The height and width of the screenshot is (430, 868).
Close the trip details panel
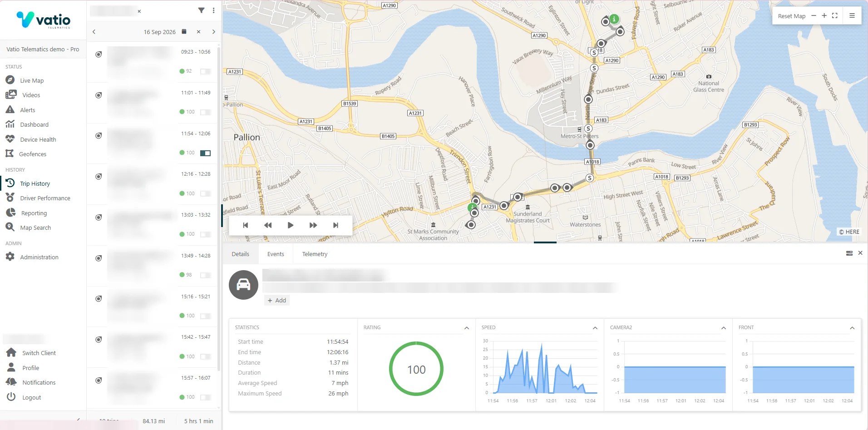pos(860,253)
